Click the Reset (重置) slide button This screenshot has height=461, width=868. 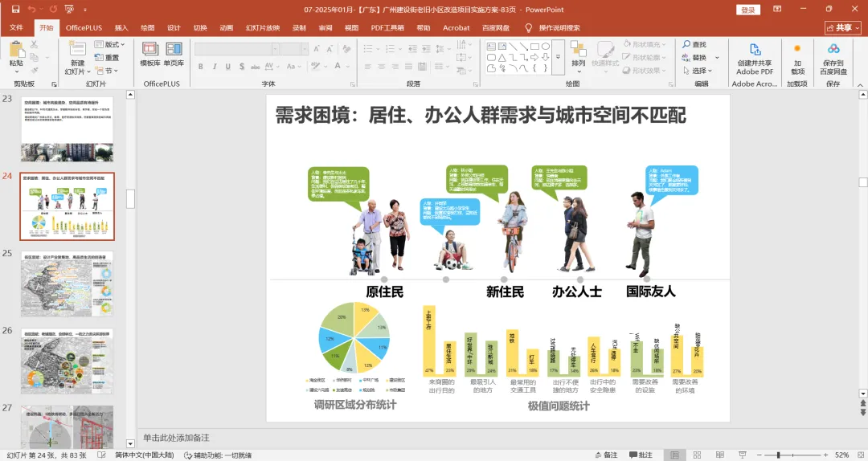click(x=107, y=58)
